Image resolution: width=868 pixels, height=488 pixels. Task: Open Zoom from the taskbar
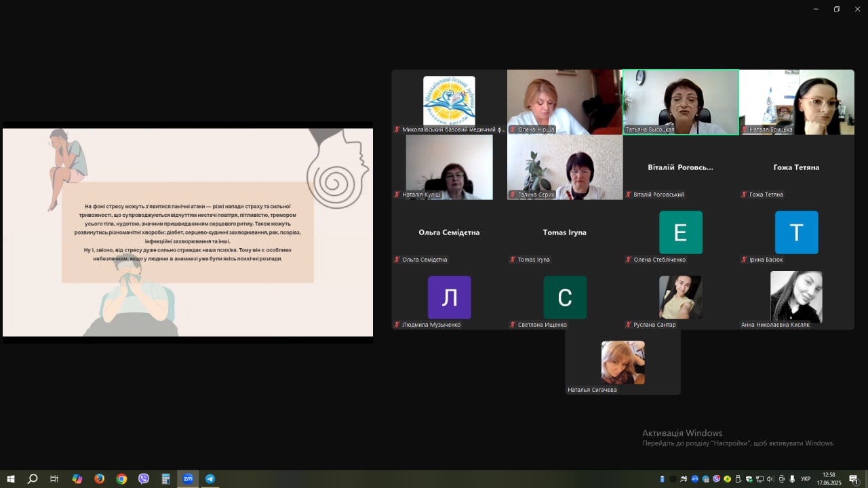point(188,479)
